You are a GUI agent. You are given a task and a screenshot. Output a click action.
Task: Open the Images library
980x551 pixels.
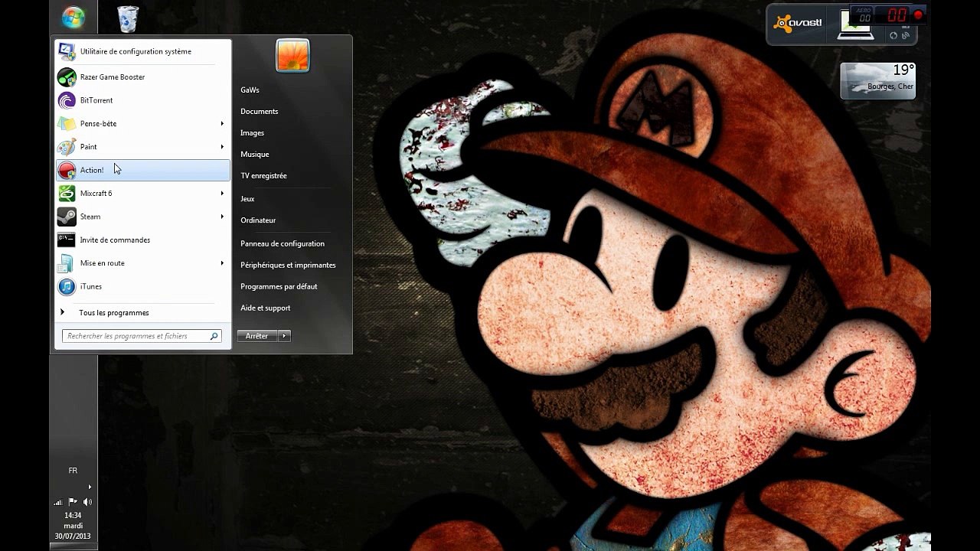252,132
